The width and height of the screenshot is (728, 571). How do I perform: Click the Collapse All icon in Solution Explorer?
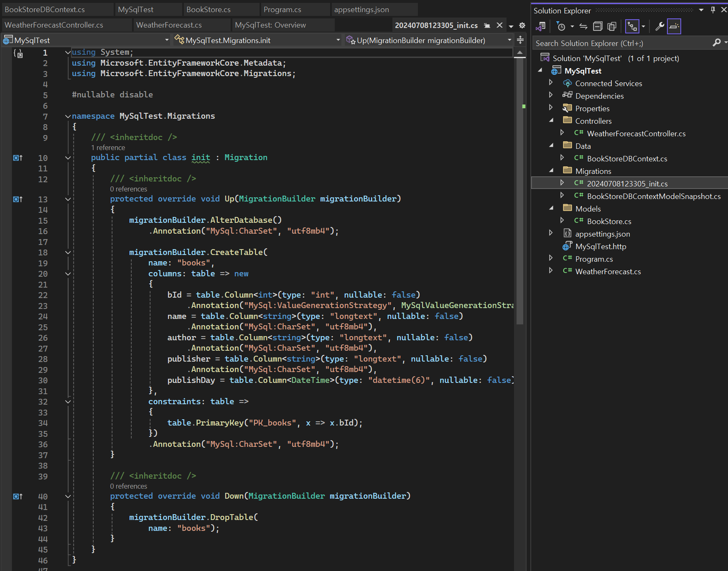(598, 26)
